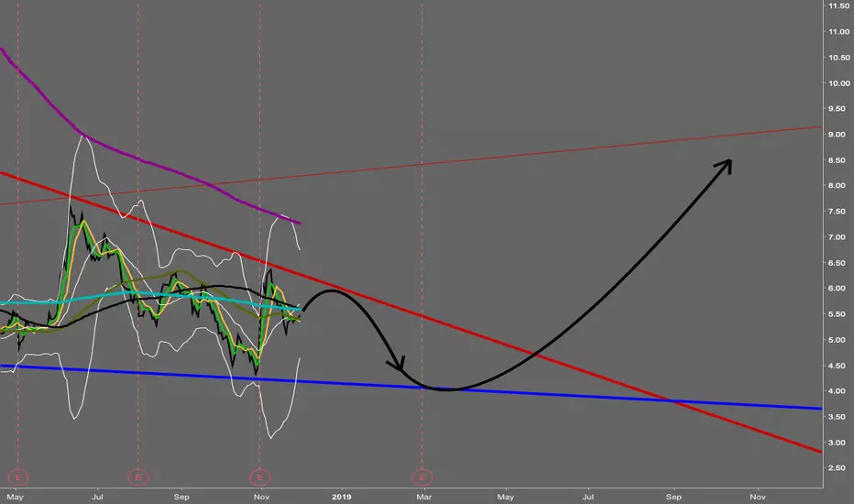Click the 7.00 price axis label
Image resolution: width=854 pixels, height=504 pixels.
(x=838, y=237)
